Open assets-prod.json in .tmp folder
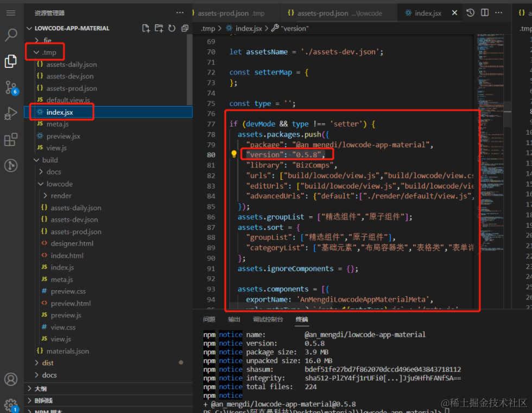This screenshot has height=413, width=532. [x=72, y=88]
